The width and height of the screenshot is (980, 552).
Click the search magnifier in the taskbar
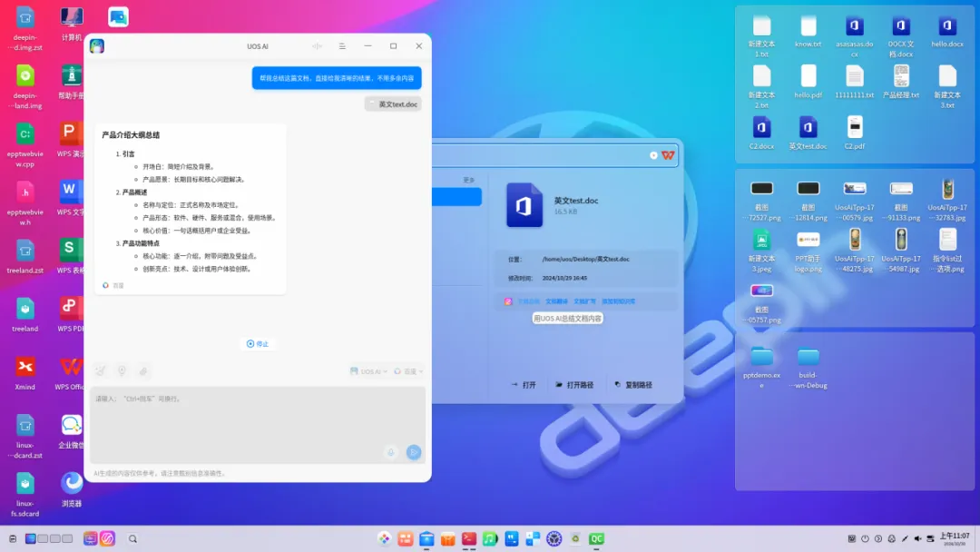tap(132, 537)
